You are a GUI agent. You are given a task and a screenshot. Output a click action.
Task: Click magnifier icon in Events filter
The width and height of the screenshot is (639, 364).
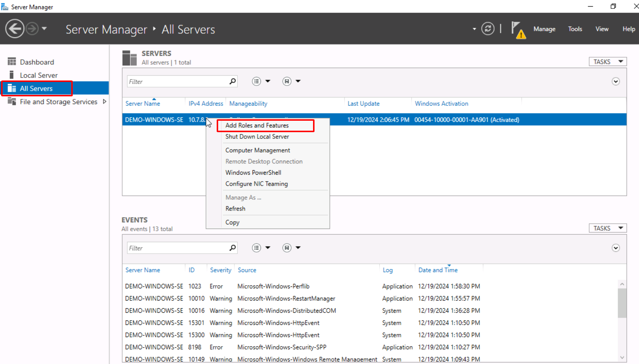click(x=233, y=248)
